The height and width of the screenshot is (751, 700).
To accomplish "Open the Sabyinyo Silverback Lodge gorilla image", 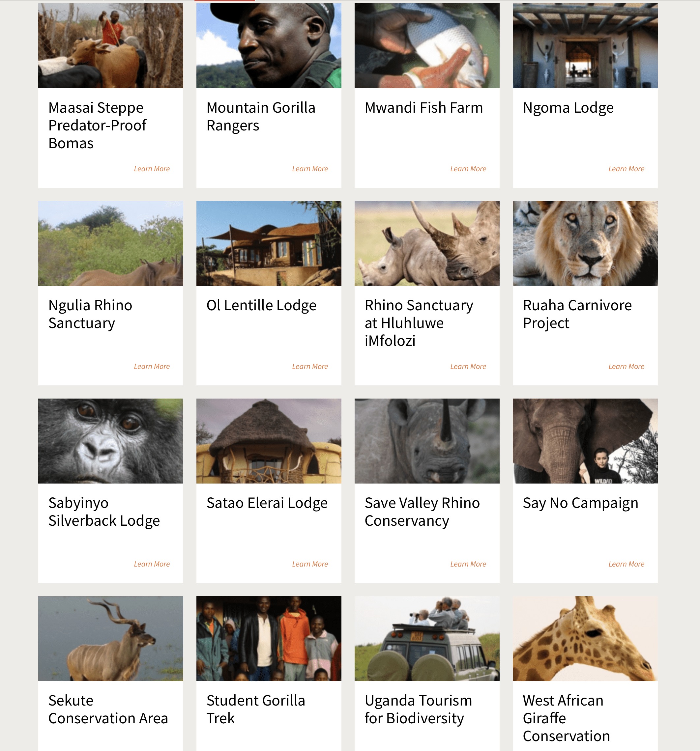I will pyautogui.click(x=110, y=441).
